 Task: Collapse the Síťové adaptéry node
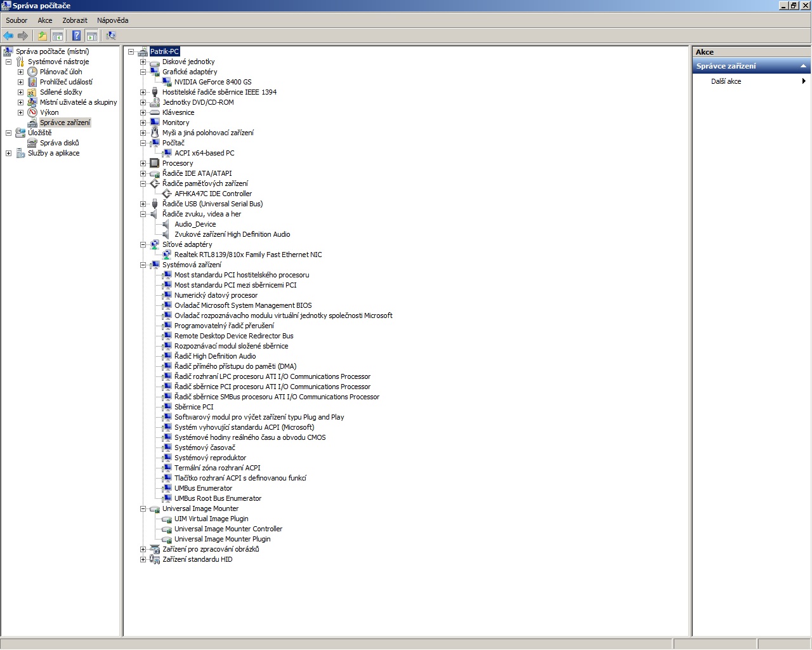click(143, 244)
